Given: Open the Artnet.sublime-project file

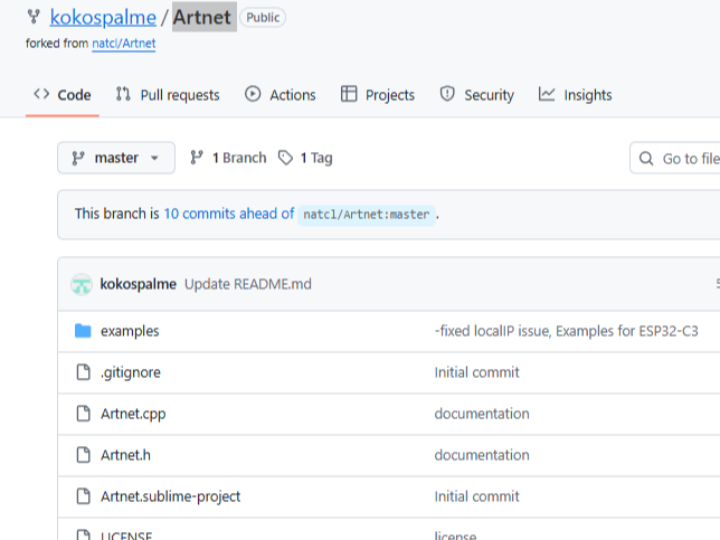Looking at the screenshot, I should (x=170, y=496).
